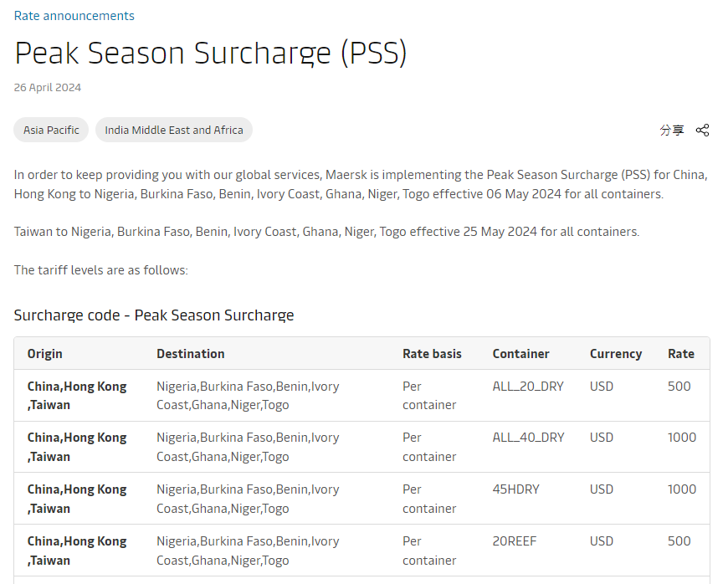Click the Origin column header

point(45,354)
